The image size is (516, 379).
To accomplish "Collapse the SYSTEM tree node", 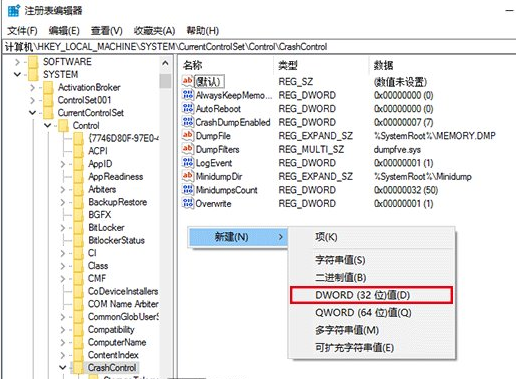I will 17,74.
